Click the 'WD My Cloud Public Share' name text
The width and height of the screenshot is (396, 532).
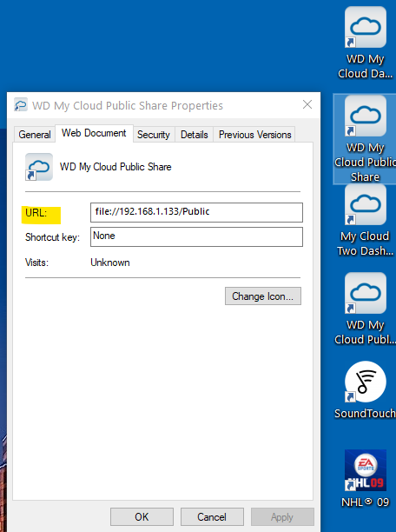click(x=115, y=167)
